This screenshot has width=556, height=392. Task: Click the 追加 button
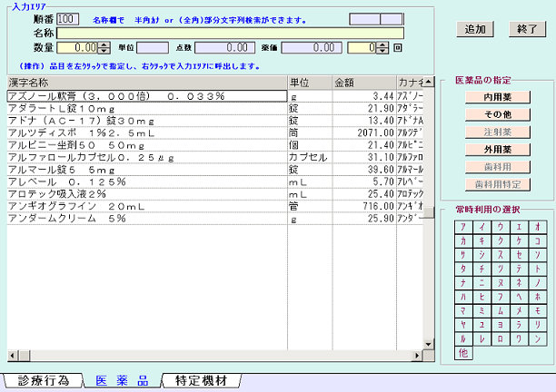click(x=474, y=29)
